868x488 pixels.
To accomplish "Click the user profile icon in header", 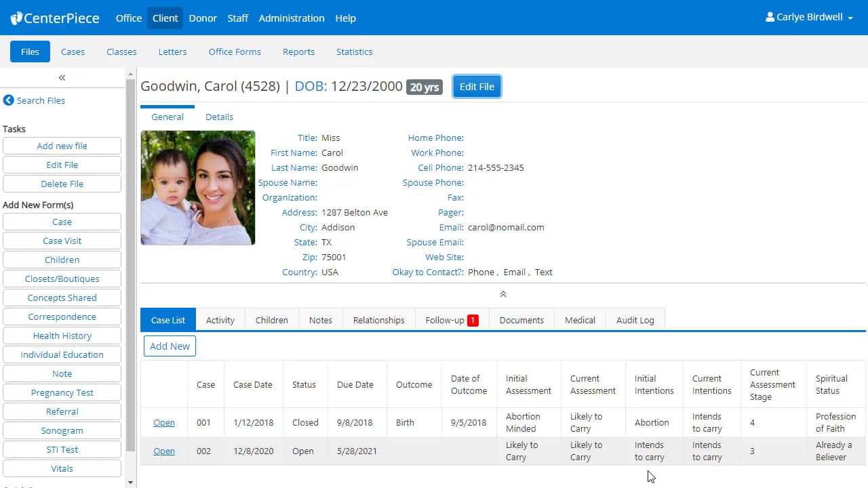I will click(770, 17).
